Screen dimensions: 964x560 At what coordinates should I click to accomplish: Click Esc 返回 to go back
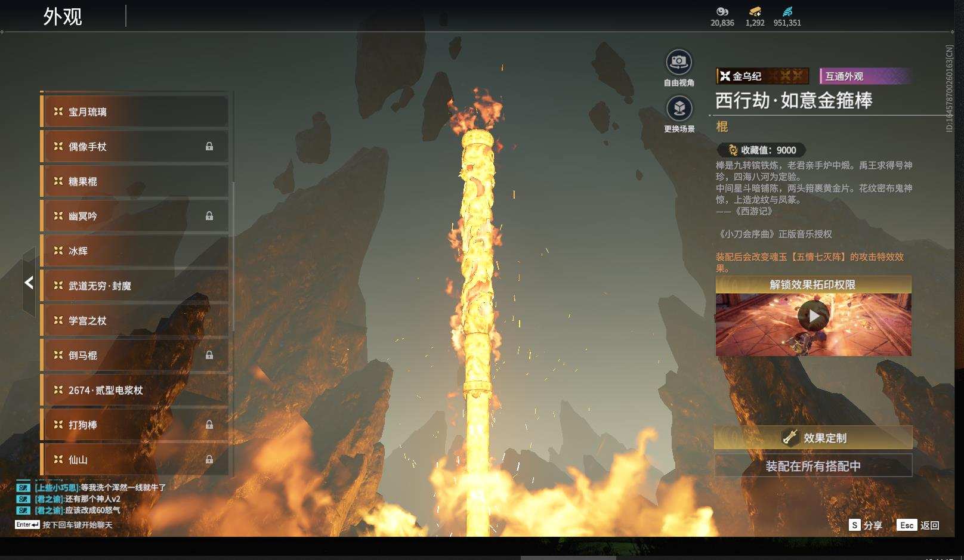pyautogui.click(x=918, y=525)
